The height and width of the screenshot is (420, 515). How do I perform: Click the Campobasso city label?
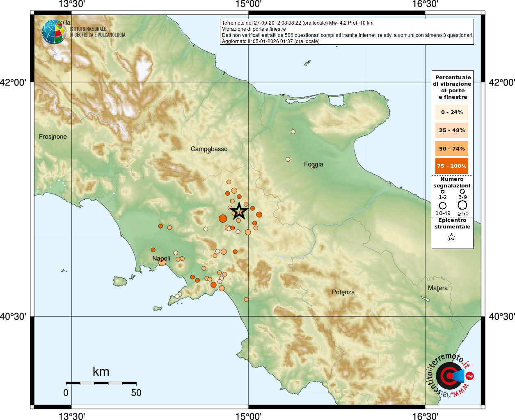pyautogui.click(x=209, y=149)
